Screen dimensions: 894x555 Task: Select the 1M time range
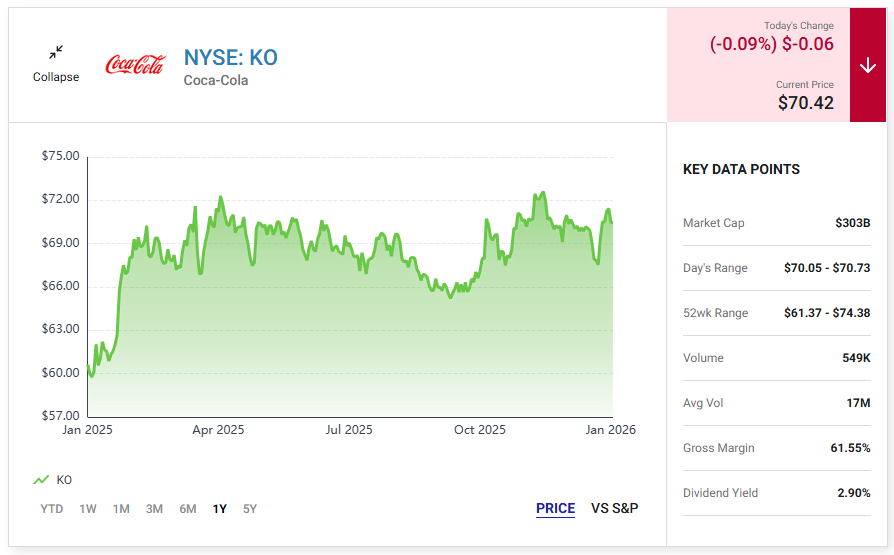tap(121, 509)
